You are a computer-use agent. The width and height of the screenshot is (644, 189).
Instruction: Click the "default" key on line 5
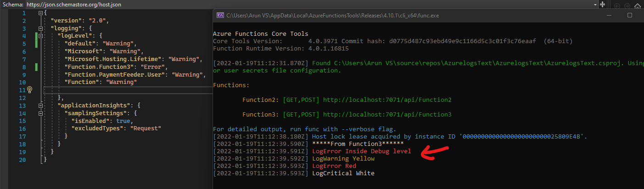(80, 44)
